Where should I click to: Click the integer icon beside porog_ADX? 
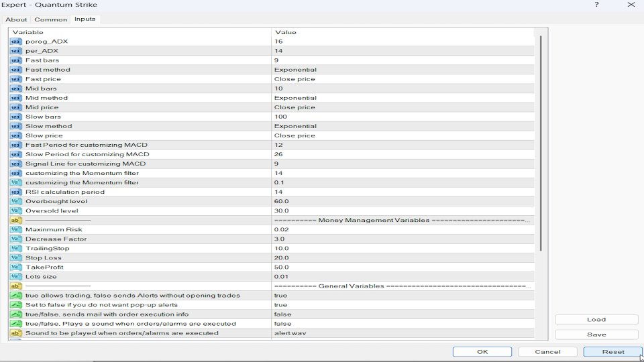15,42
